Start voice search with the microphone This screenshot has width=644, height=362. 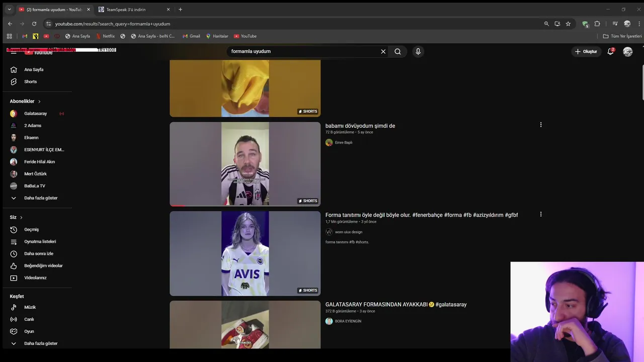coord(418,51)
